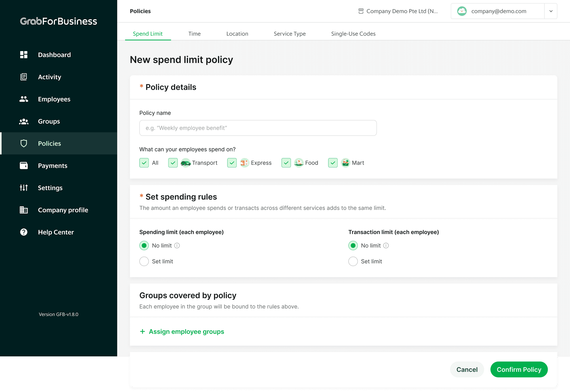This screenshot has width=570, height=392.
Task: Click the Confirm Policy button
Action: [519, 369]
